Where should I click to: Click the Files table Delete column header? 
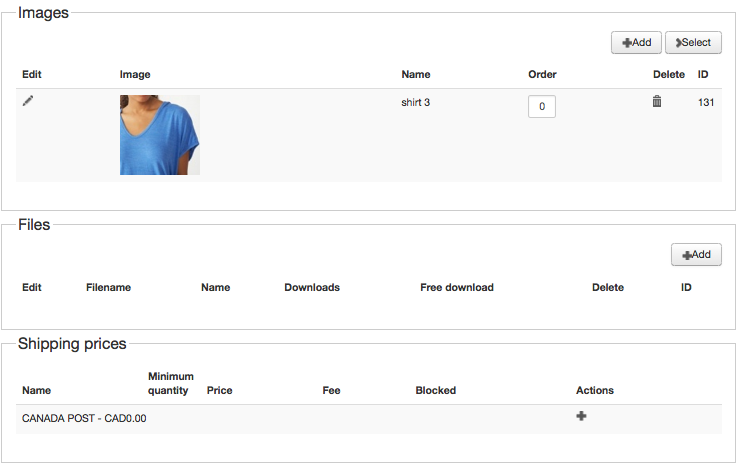[608, 287]
